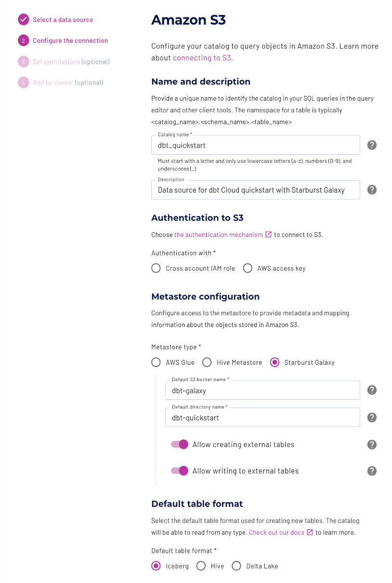Disable the Allow creating external tables toggle
Viewport: 392px width, 583px height.
point(179,444)
